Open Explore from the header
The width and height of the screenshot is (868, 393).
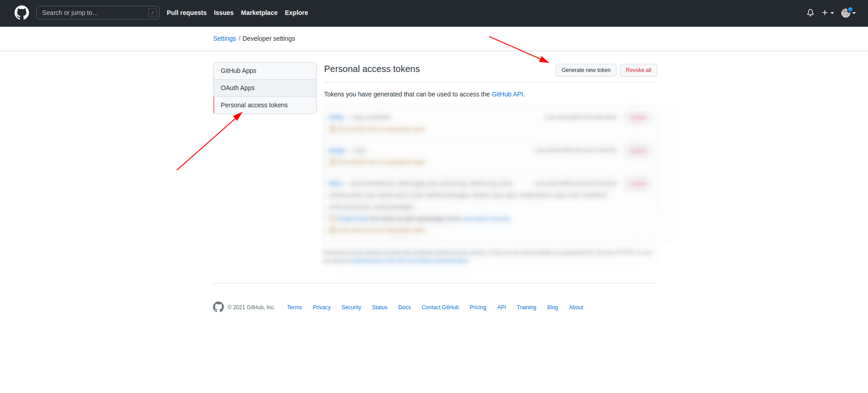pos(296,13)
